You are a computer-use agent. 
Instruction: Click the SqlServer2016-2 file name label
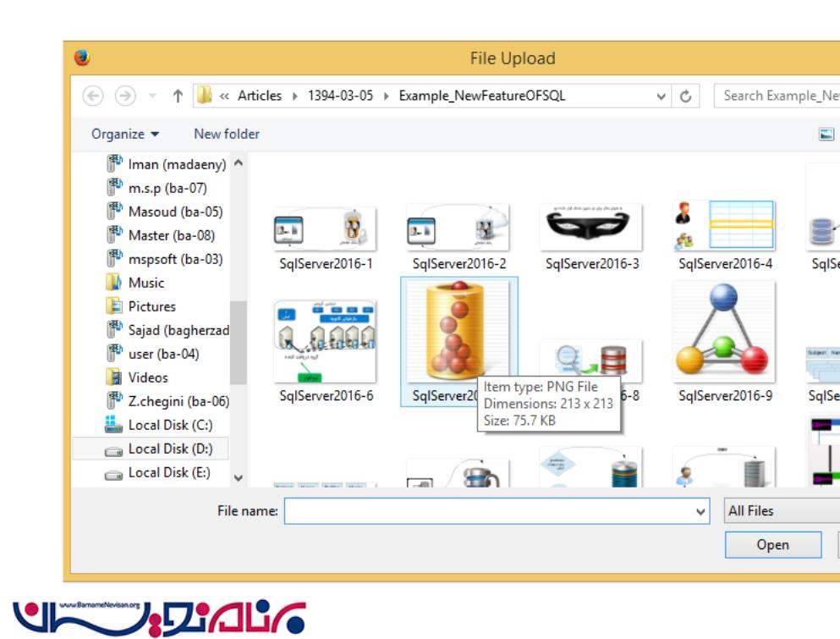(x=459, y=264)
